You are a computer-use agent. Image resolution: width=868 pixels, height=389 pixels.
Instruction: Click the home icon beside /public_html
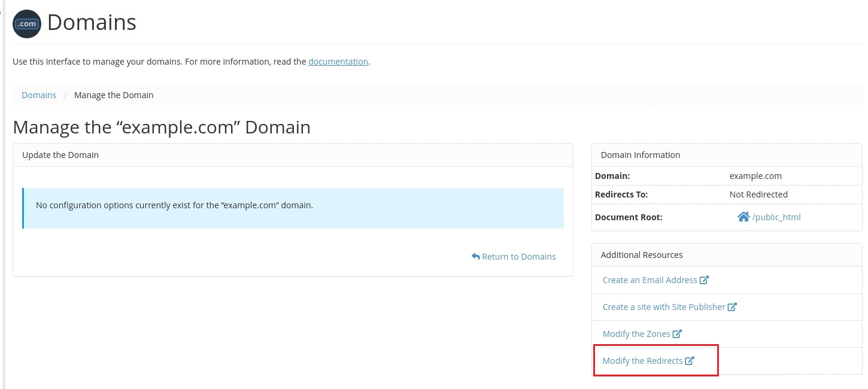[x=744, y=217]
